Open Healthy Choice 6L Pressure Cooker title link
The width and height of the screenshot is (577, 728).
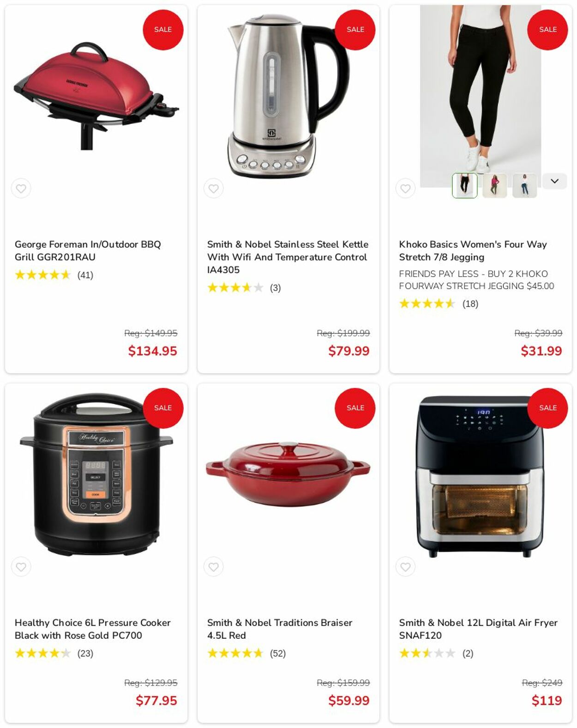[93, 629]
